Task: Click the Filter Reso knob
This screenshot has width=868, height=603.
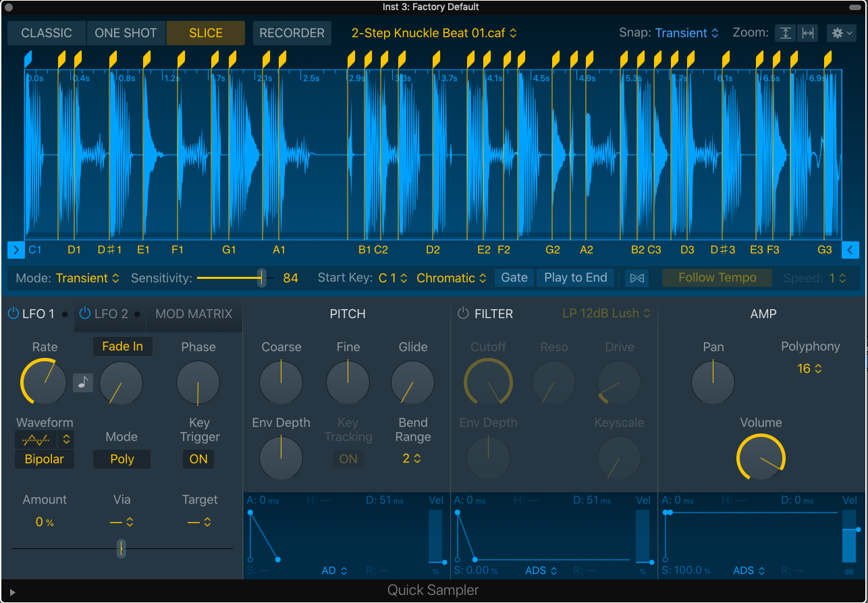Action: [554, 382]
